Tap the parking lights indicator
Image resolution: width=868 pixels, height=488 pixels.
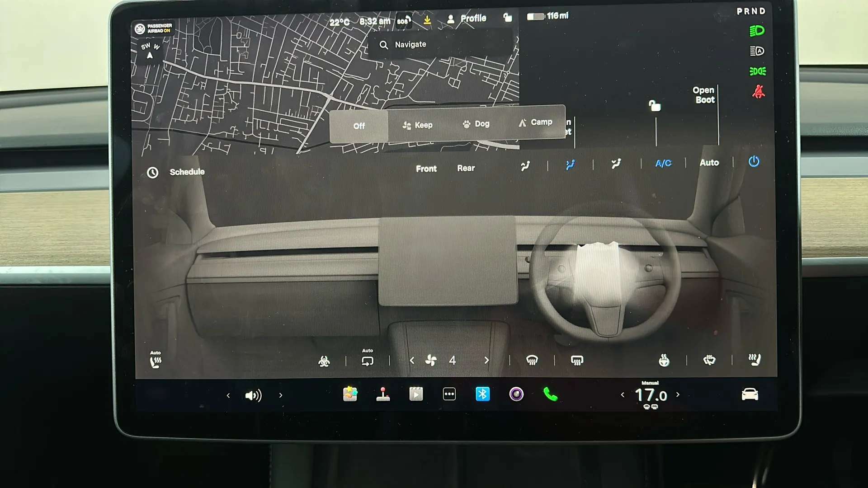tap(757, 71)
